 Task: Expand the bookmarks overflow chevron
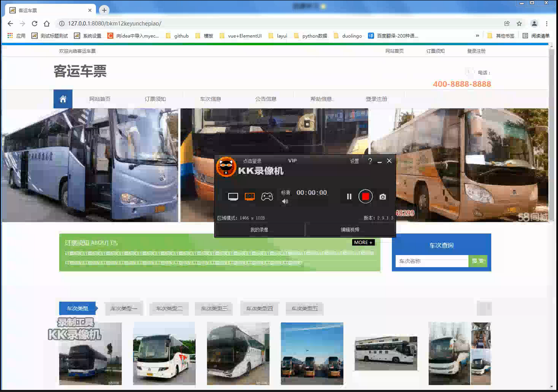click(477, 36)
